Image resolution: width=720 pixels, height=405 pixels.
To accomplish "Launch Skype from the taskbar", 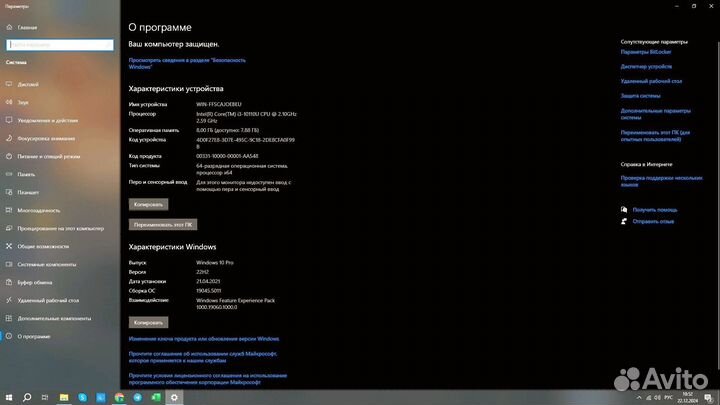I will click(x=82, y=397).
